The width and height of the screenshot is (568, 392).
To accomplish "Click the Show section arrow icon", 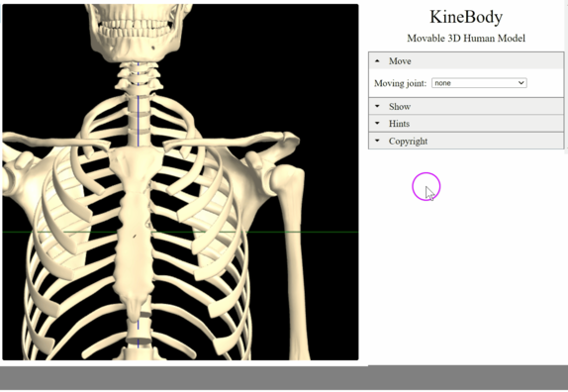I will [377, 106].
